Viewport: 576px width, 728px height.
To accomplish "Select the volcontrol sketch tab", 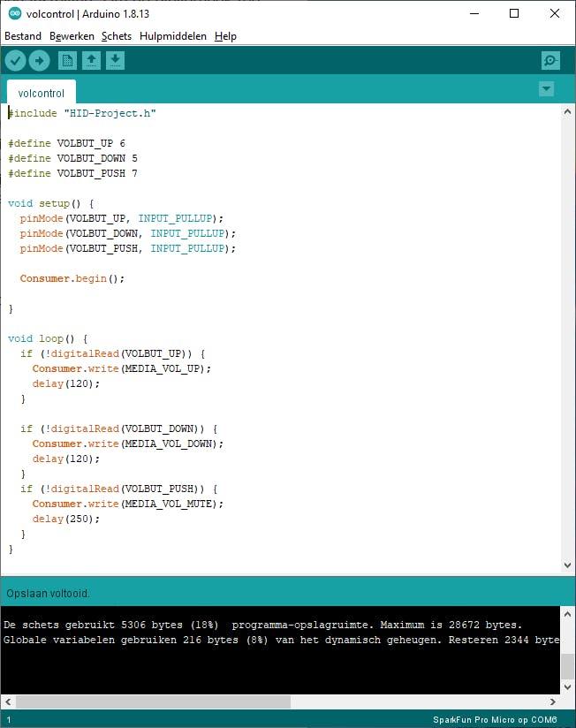I will pyautogui.click(x=42, y=94).
